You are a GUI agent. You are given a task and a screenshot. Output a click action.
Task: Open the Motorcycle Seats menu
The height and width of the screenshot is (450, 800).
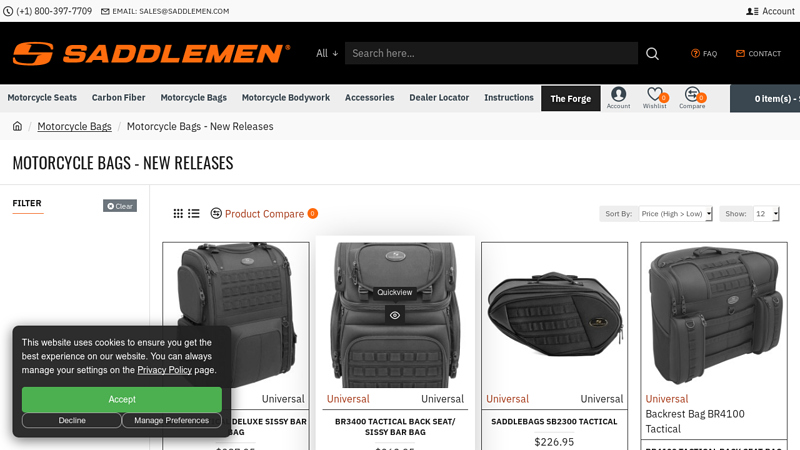coord(42,97)
